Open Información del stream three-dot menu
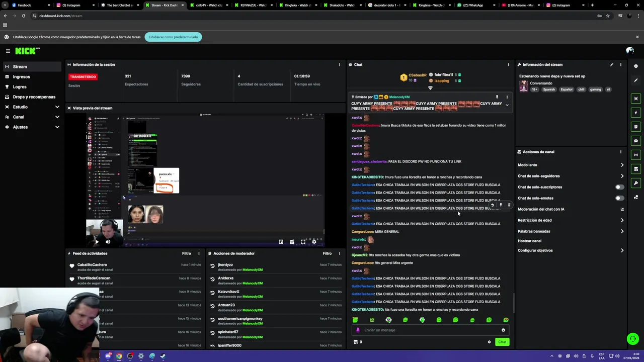This screenshot has height=362, width=644. pos(621,64)
